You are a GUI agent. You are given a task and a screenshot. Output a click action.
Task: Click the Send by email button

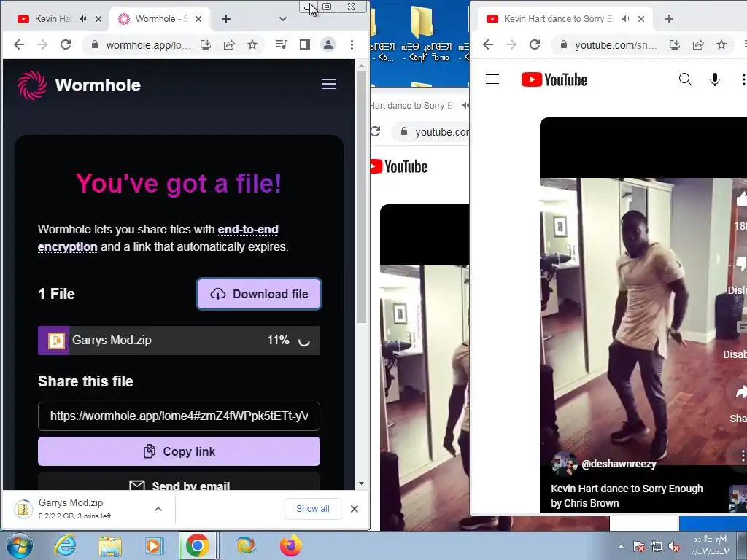tap(179, 483)
